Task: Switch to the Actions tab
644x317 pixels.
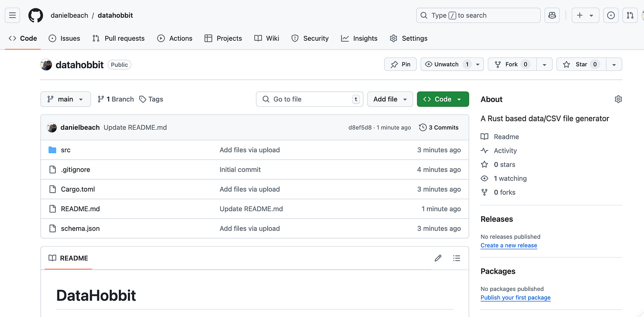Action: point(175,39)
